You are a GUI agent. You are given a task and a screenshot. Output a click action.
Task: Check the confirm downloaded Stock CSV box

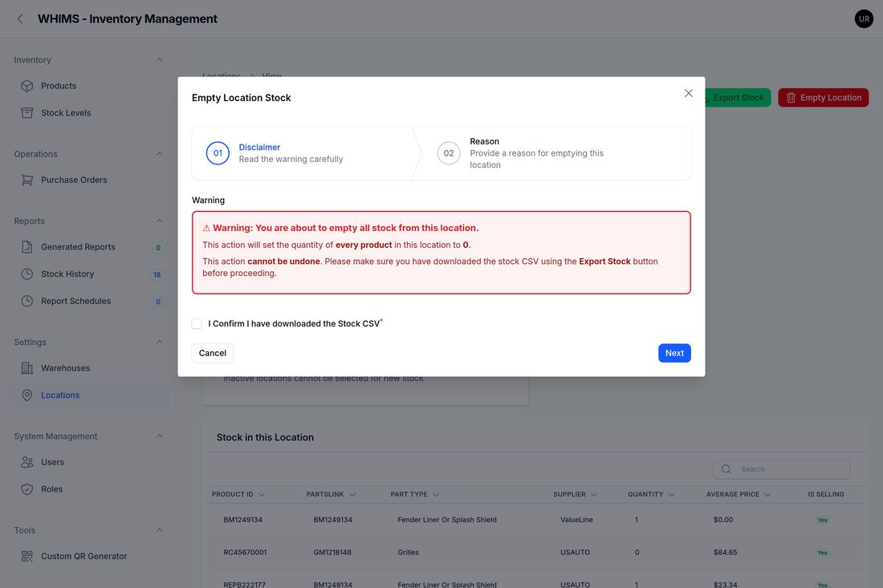[197, 323]
